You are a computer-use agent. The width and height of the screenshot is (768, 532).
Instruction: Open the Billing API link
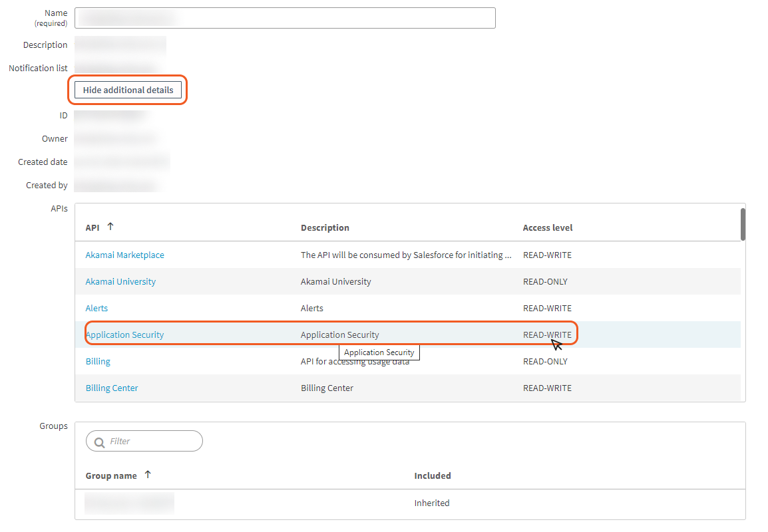(98, 361)
